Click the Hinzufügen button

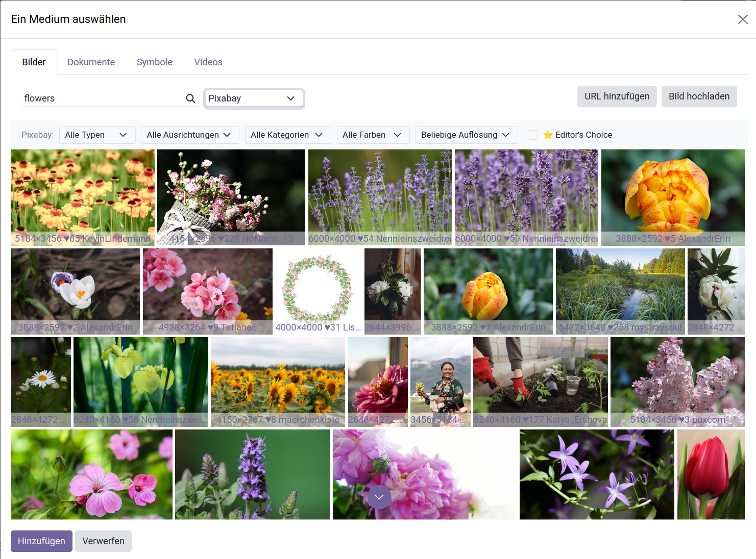pyautogui.click(x=41, y=541)
